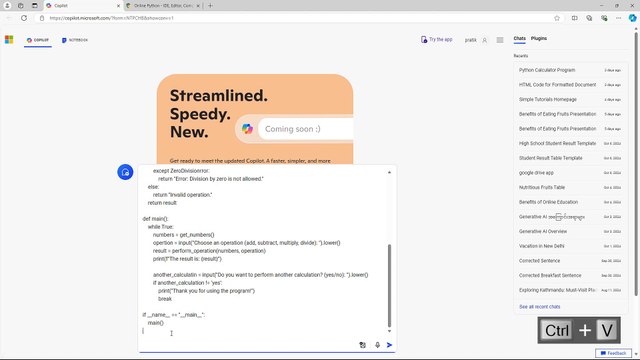Screen dimensions: 640x360
Task: Close the Copilot browser tab
Action: coord(118,6)
